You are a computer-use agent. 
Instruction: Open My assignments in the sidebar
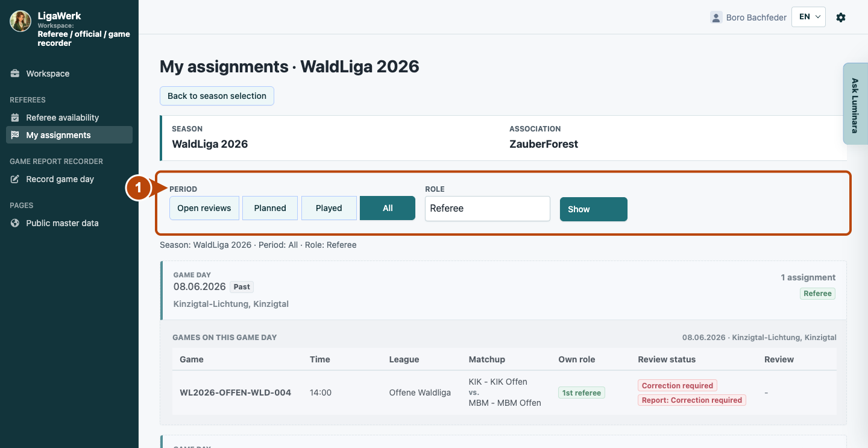(x=69, y=135)
